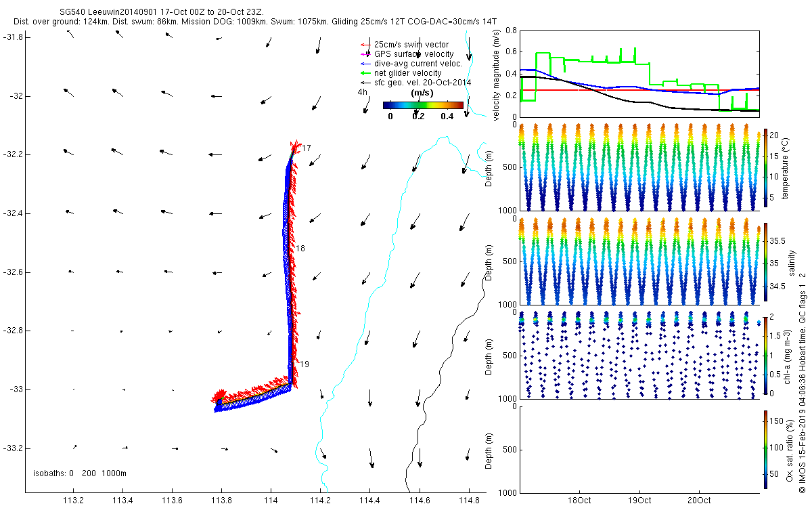This screenshot has height=508, width=812.
Task: Click the '20Oct' date tick on the time axis
Action: point(698,501)
